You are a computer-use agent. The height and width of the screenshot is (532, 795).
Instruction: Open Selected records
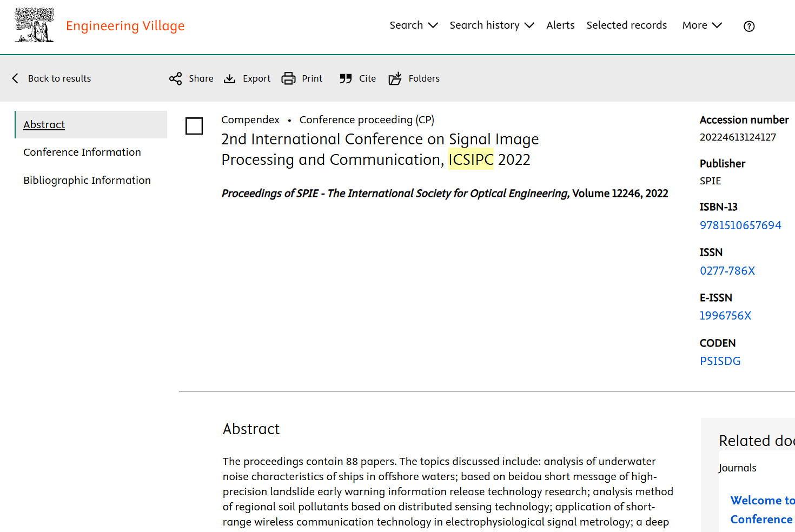[627, 25]
